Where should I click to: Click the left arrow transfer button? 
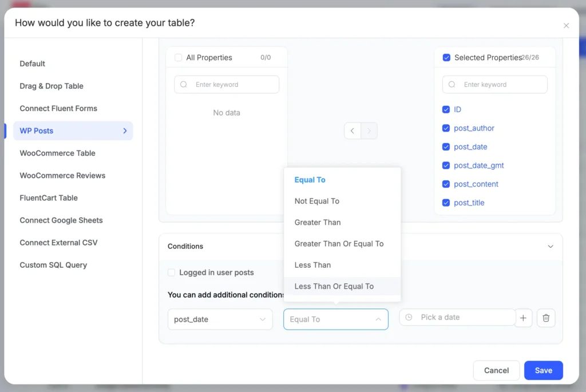tap(353, 131)
